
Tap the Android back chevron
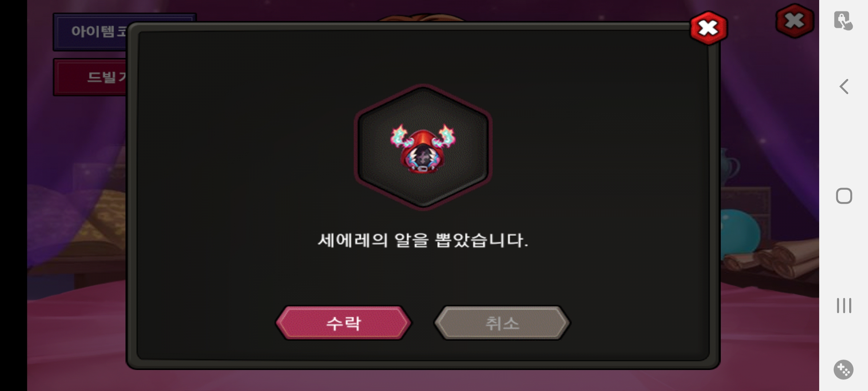coord(844,87)
